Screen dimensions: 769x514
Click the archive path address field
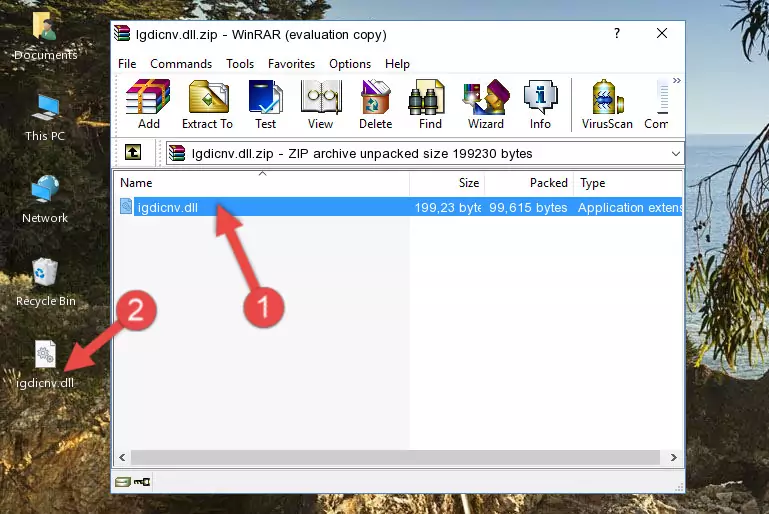(425, 154)
